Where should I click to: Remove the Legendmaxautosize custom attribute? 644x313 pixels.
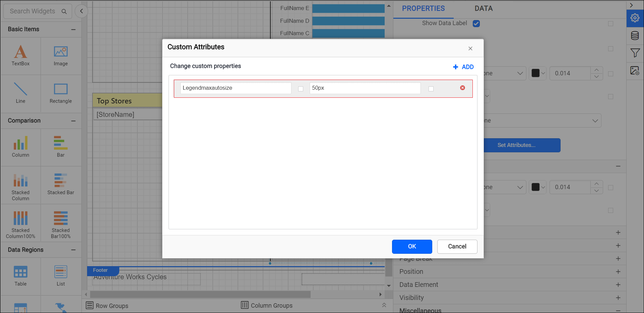(462, 88)
